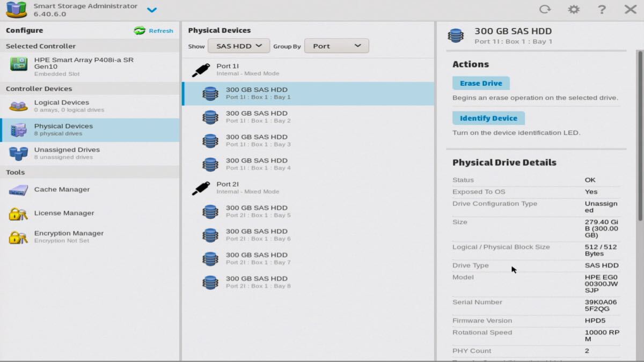Click the Status value OK
This screenshot has width=644, height=362.
(x=590, y=180)
